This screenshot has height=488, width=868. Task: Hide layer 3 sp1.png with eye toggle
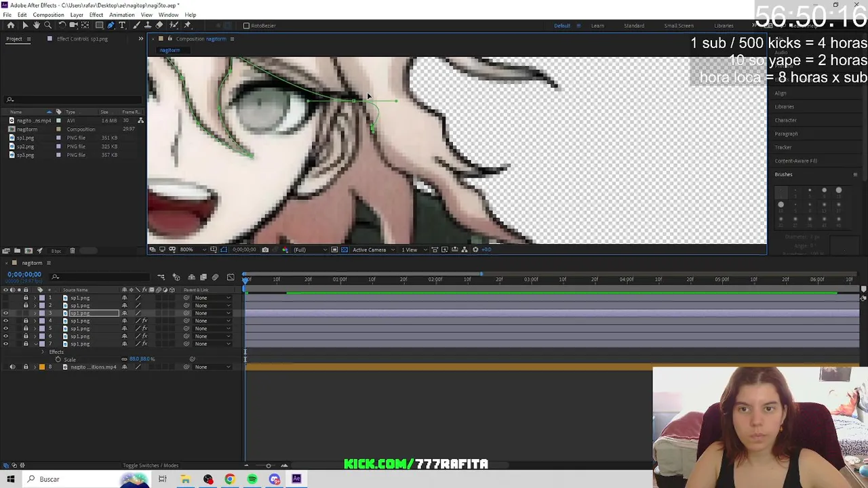pos(6,313)
